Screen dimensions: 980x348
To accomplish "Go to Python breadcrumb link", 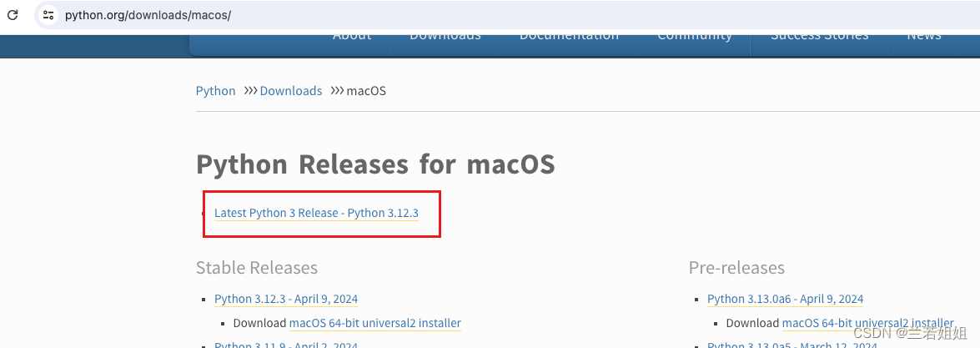I will pos(216,91).
